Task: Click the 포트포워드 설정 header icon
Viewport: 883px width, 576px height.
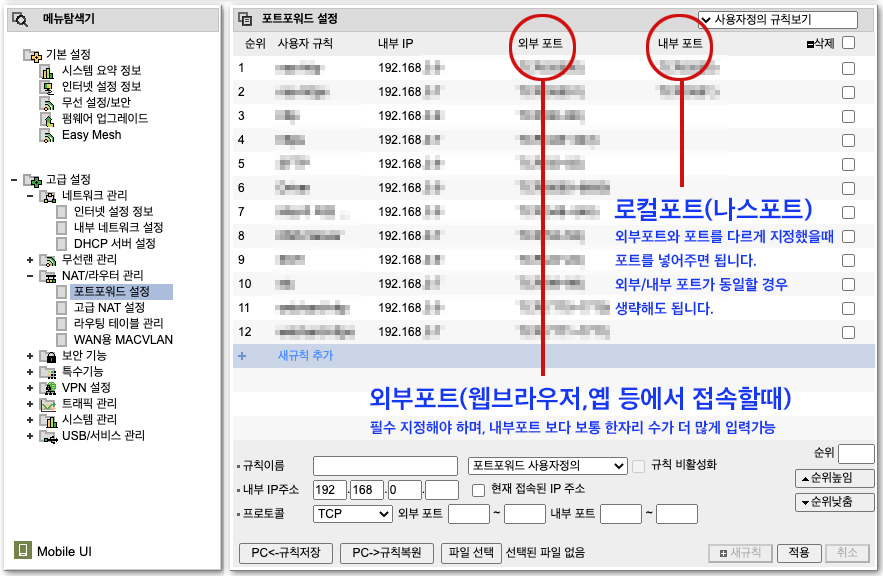Action: [244, 19]
